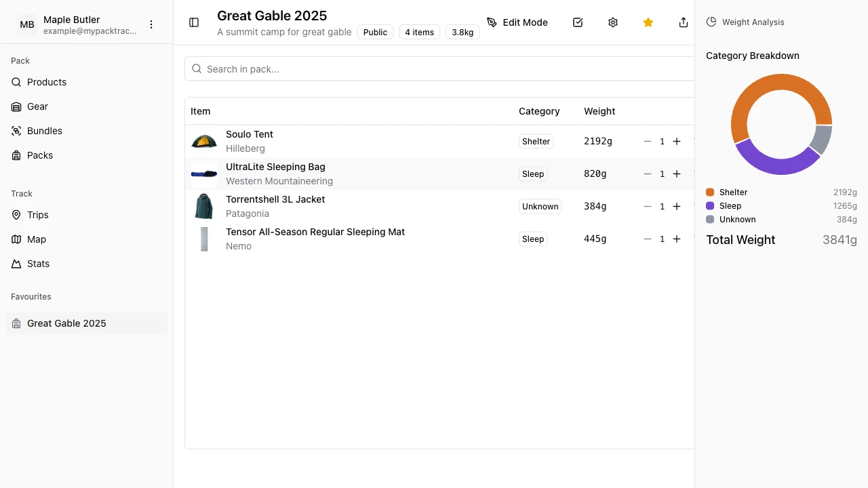
Task: Toggle the sidebar collapse icon
Action: pos(194,22)
